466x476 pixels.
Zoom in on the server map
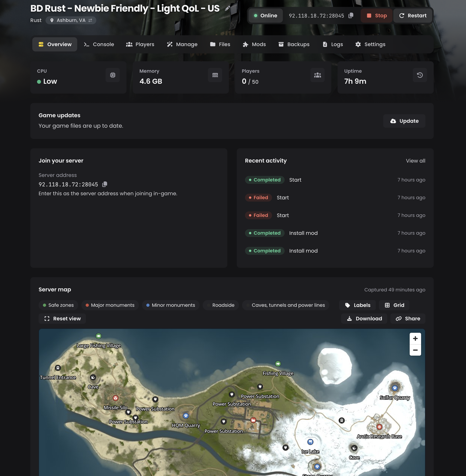tap(415, 338)
